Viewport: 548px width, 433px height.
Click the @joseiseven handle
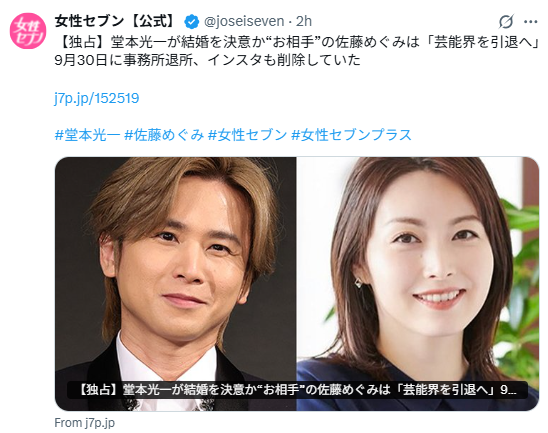pos(244,22)
